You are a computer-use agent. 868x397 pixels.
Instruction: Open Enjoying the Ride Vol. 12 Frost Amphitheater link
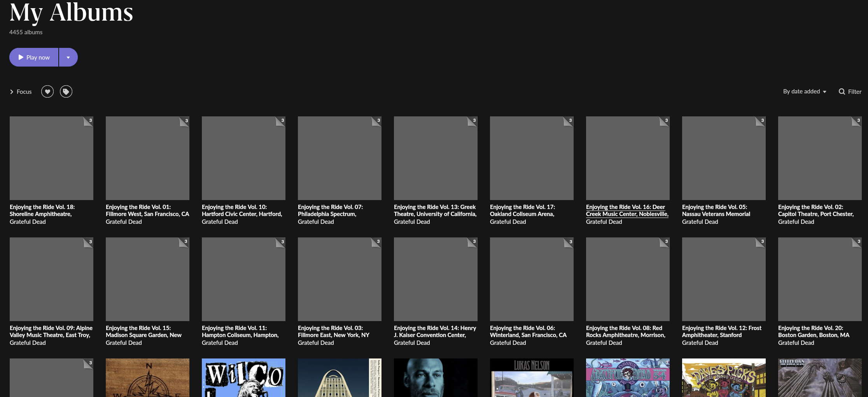[722, 332]
